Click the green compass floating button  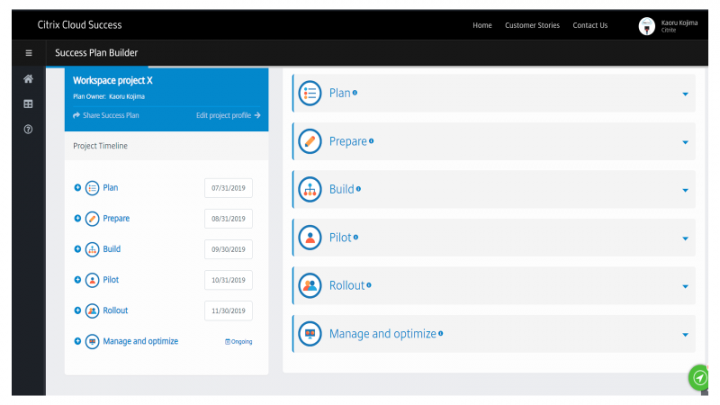click(x=700, y=377)
